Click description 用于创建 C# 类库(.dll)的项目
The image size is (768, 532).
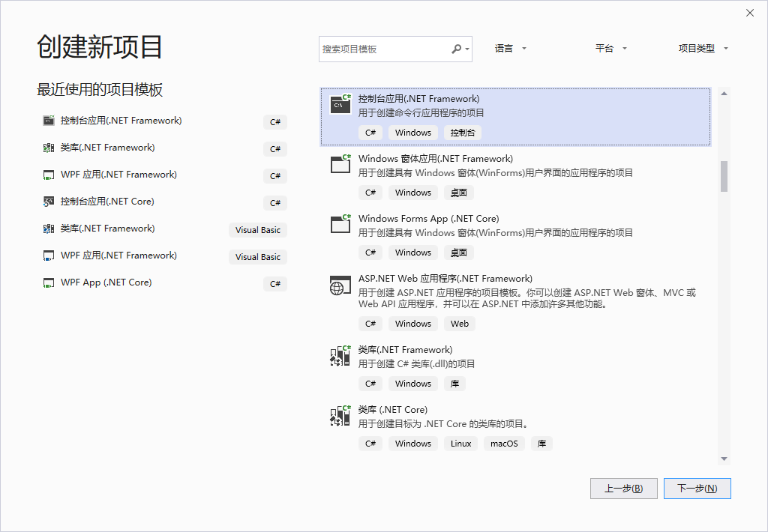click(x=416, y=363)
